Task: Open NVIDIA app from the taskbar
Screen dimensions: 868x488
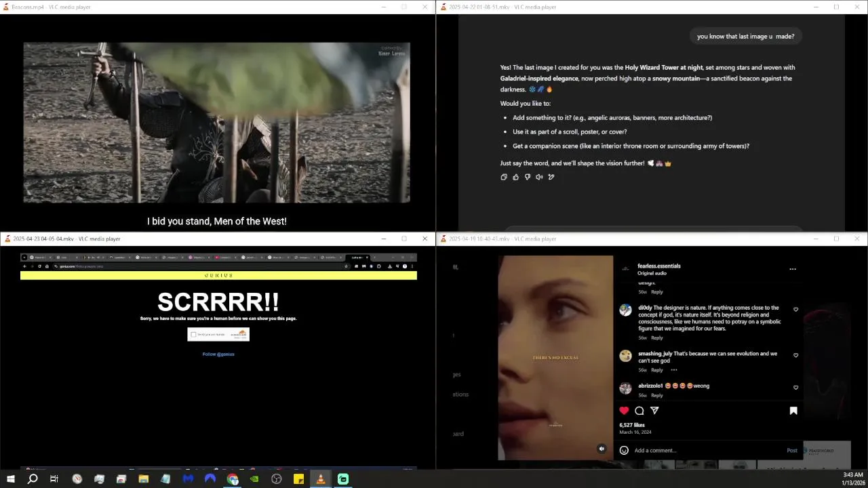Action: (x=254, y=479)
